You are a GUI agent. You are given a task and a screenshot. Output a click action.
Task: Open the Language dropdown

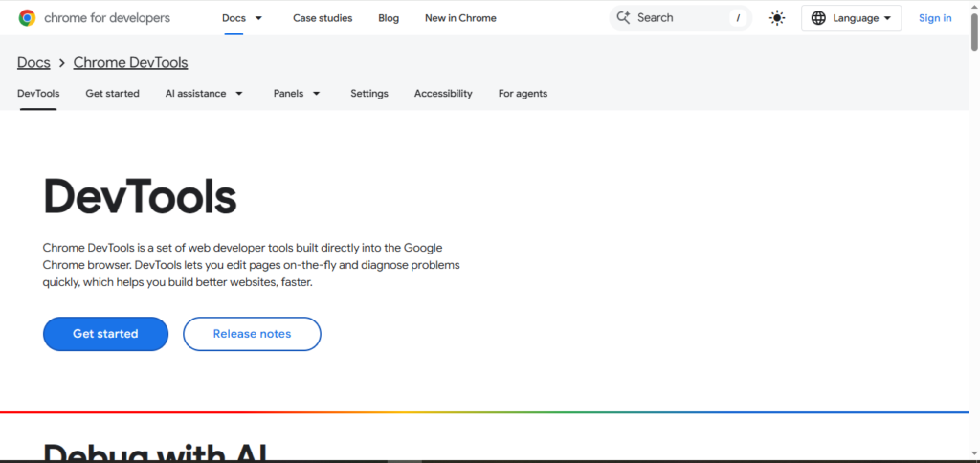851,18
